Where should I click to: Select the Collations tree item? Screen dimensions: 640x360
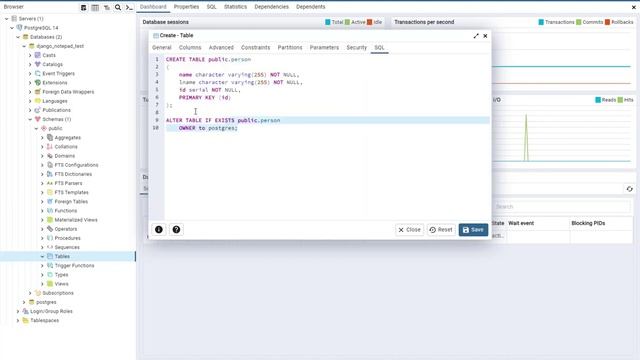(66, 147)
